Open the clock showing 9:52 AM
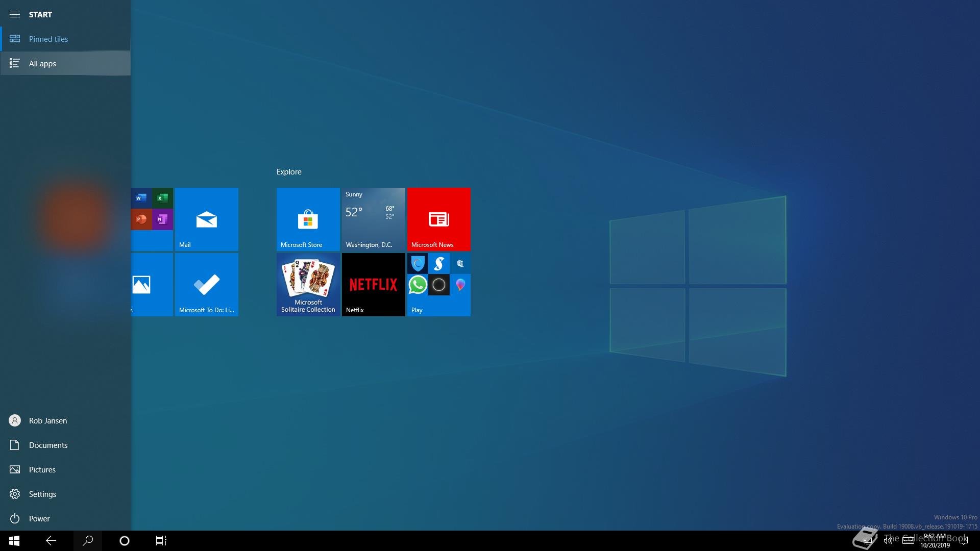Screen dimensions: 980x551 point(935,541)
